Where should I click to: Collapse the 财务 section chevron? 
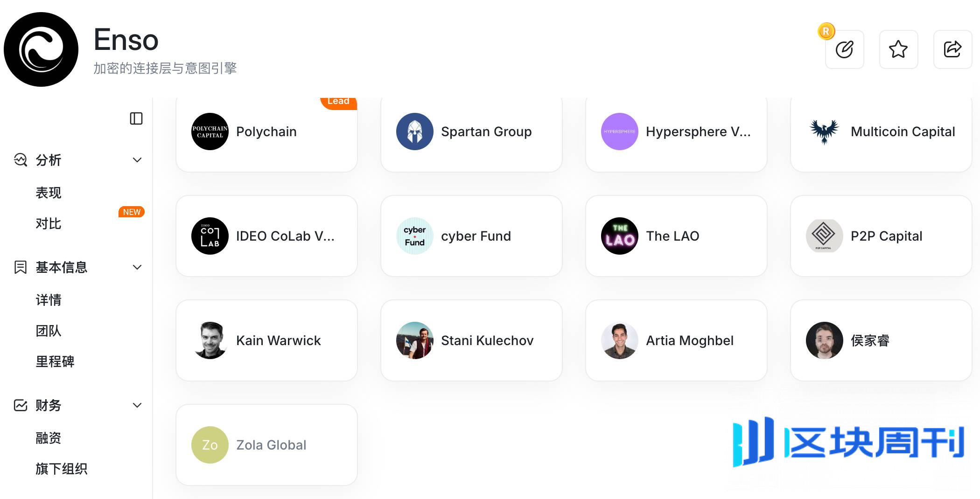click(x=137, y=405)
